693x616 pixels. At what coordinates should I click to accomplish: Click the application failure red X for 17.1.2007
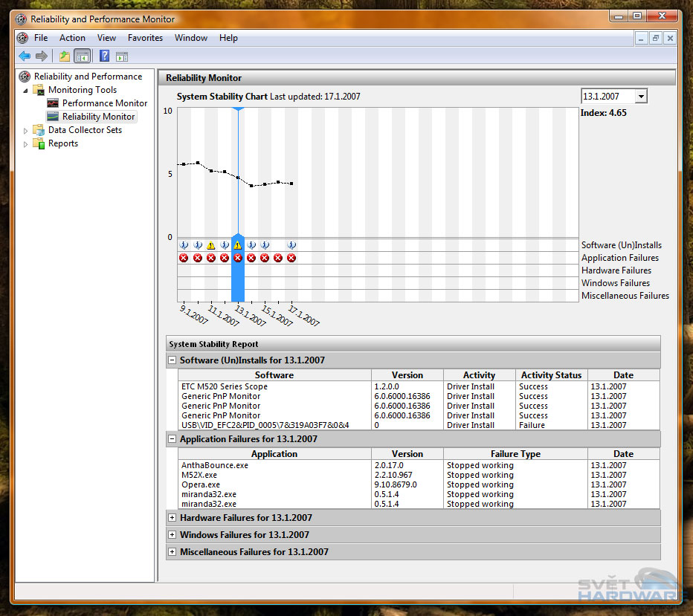291,258
